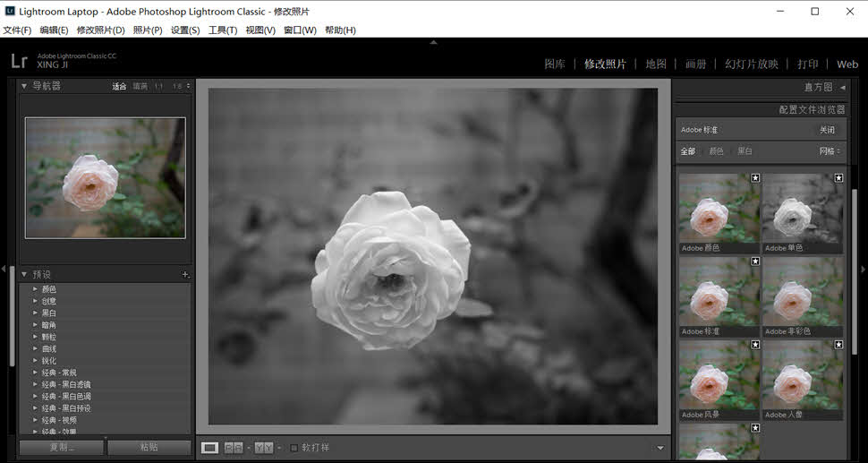The width and height of the screenshot is (868, 463).
Task: Open Lightroom app icon in title bar
Action: (10, 11)
